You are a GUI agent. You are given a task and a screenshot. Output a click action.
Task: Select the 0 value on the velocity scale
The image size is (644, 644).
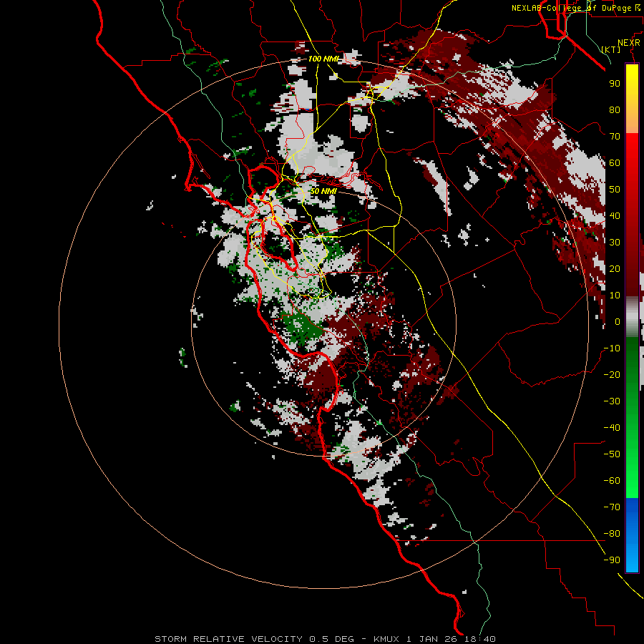(618, 321)
